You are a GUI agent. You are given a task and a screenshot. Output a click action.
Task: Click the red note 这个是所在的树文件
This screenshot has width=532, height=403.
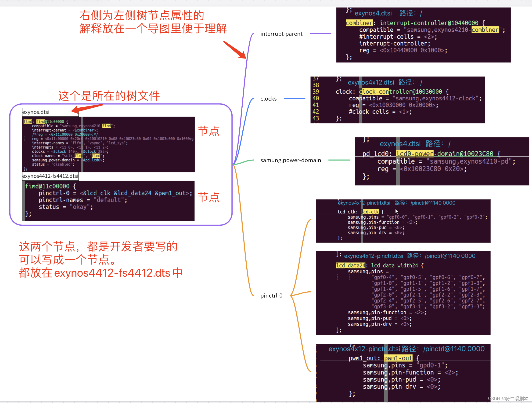[109, 96]
